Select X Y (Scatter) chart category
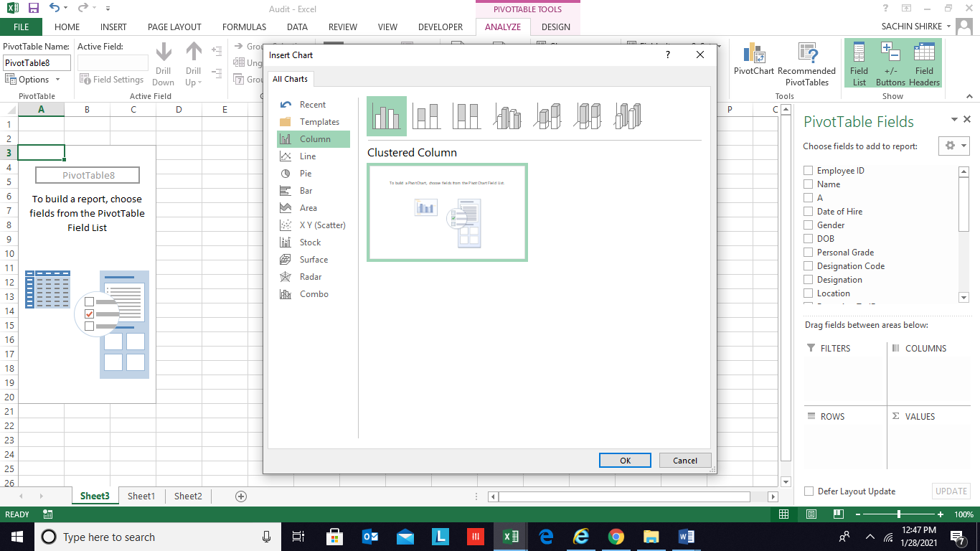 coord(314,225)
